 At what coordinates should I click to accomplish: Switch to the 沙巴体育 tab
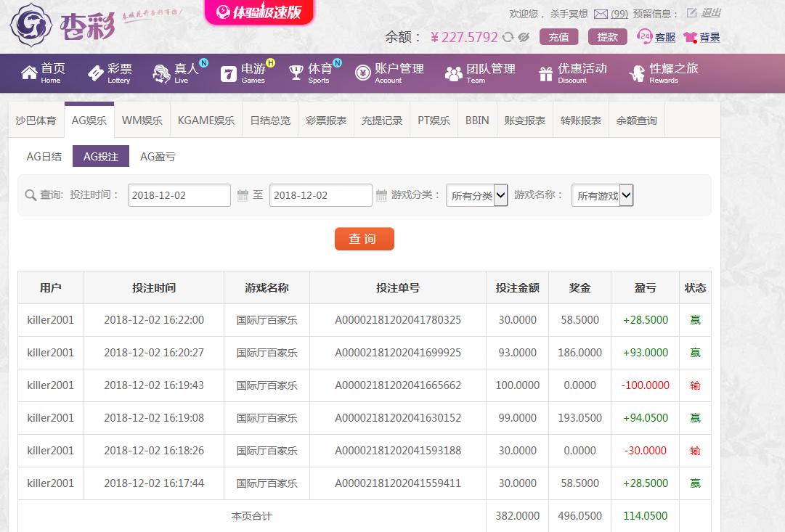click(x=36, y=120)
